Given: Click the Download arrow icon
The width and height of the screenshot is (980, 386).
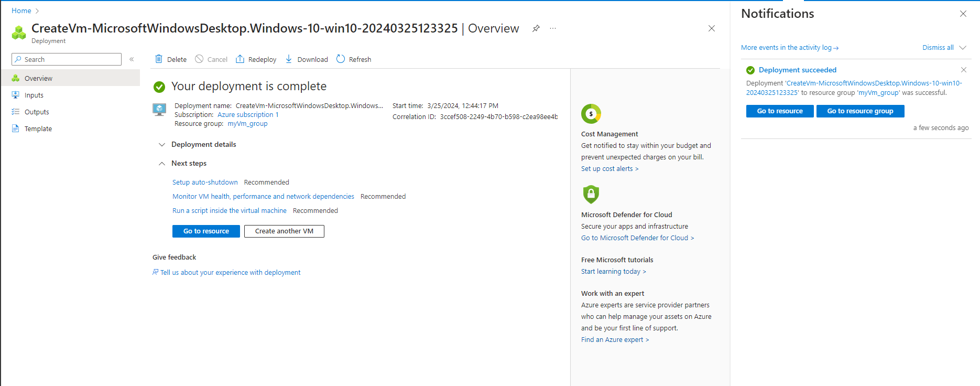Looking at the screenshot, I should pos(289,59).
